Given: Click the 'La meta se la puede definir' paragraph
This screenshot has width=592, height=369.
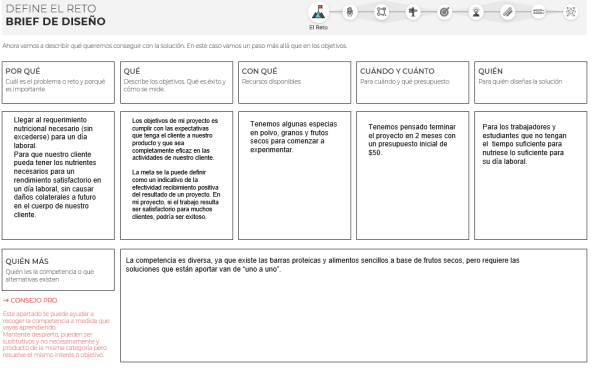Looking at the screenshot, I should [176, 195].
